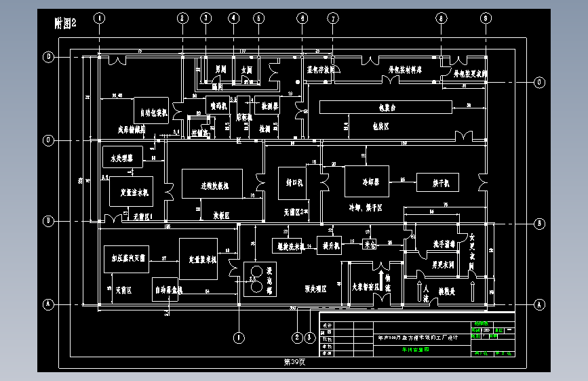Click the 自动落盒机 equipment box
Image resolution: width=588 pixels, height=381 pixels.
pyautogui.click(x=165, y=289)
